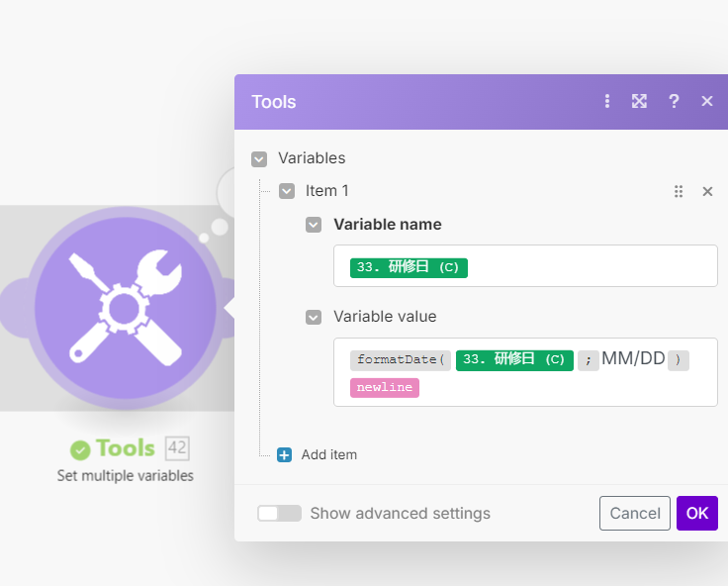Grab the Item 1 drag handle
Image resolution: width=728 pixels, height=586 pixels.
click(x=679, y=191)
